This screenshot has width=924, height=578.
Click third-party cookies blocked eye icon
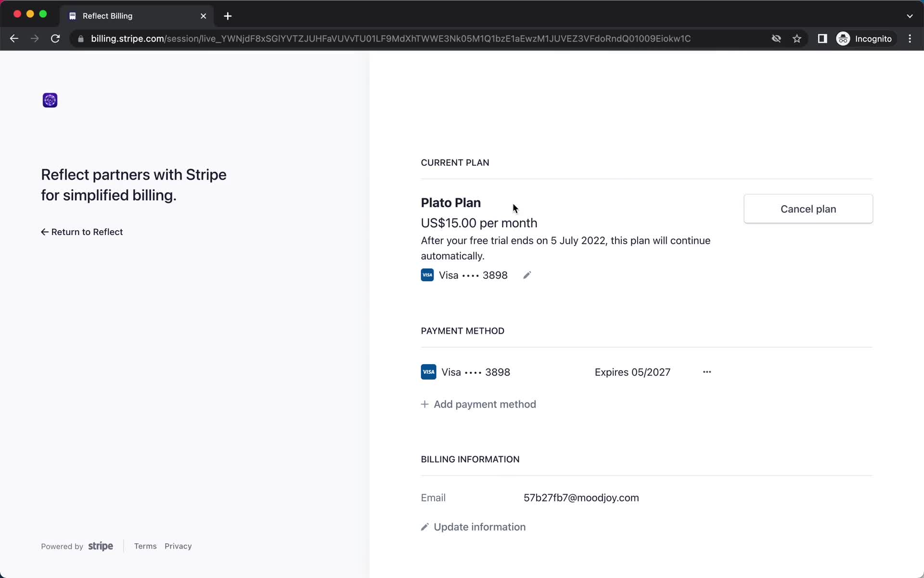click(776, 39)
